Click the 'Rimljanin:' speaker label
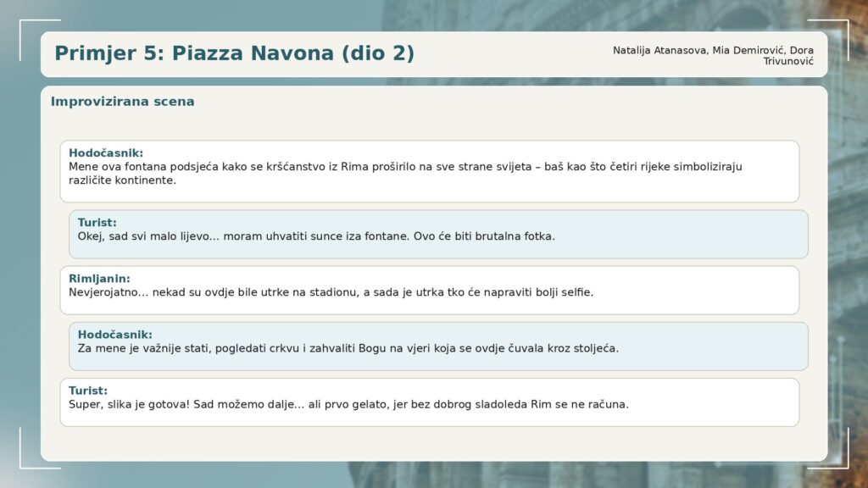 click(99, 279)
